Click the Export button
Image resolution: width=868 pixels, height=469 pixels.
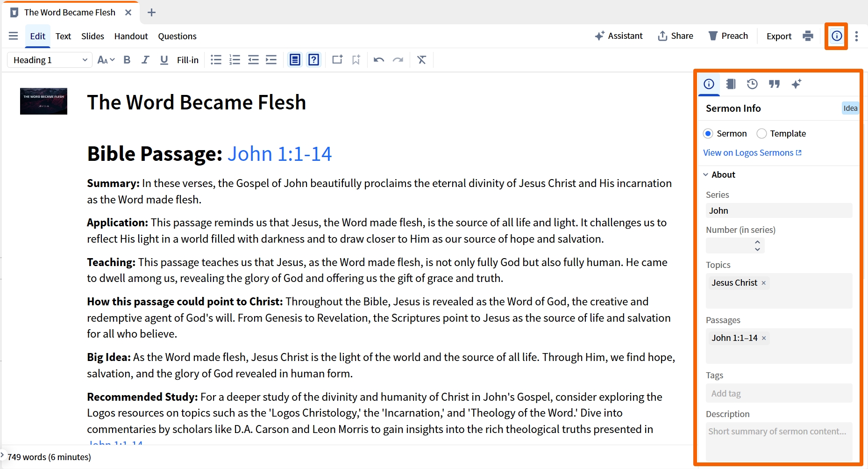click(779, 36)
